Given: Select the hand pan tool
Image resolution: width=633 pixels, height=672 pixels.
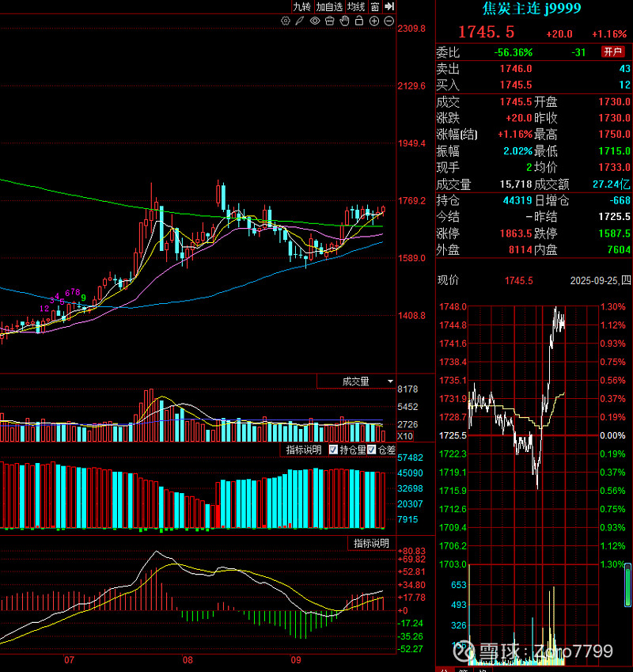Looking at the screenshot, I should tap(344, 21).
